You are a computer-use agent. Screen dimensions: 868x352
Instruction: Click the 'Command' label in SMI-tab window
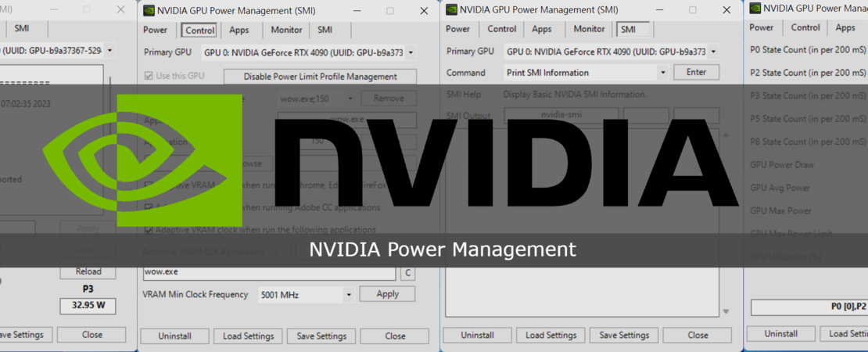pyautogui.click(x=465, y=73)
